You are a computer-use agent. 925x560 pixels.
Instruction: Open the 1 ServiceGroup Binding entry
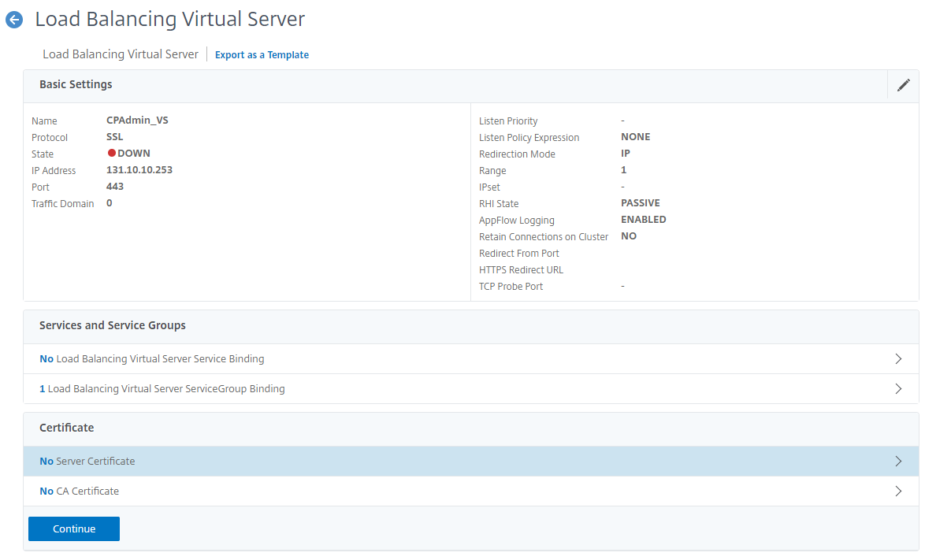[x=162, y=389]
